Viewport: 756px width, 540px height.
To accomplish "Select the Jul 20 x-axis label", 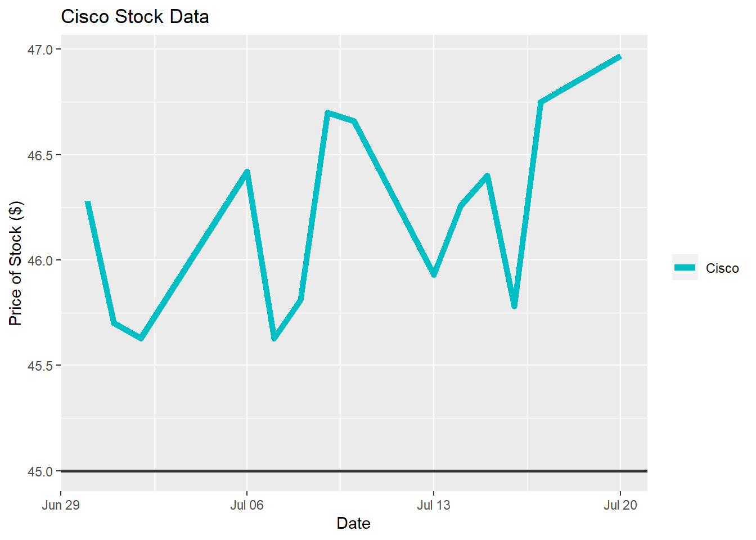I will tap(620, 505).
